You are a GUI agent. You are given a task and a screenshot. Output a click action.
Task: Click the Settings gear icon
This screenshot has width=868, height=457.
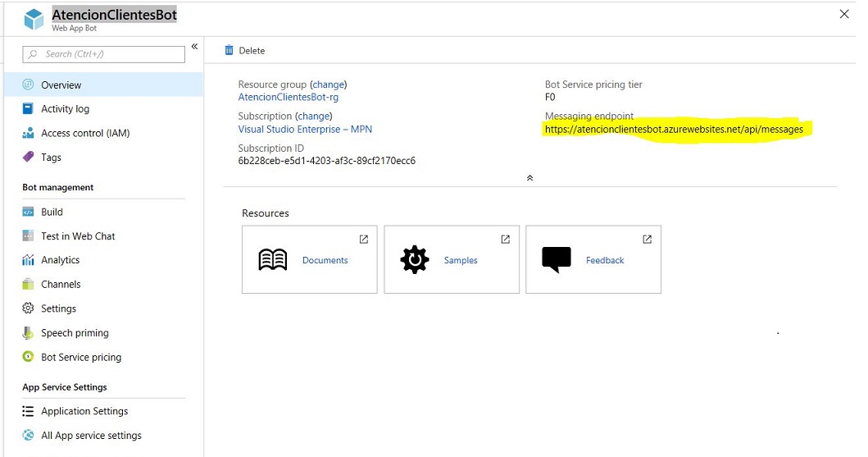coord(28,308)
